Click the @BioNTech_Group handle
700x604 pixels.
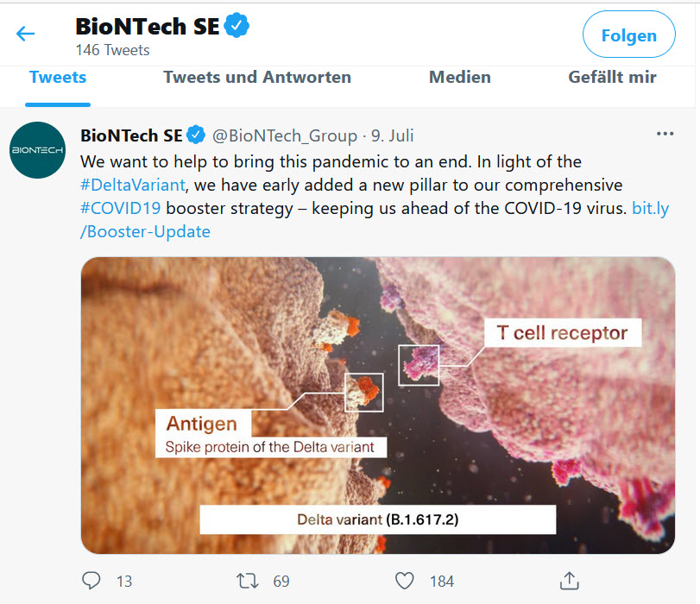(285, 135)
